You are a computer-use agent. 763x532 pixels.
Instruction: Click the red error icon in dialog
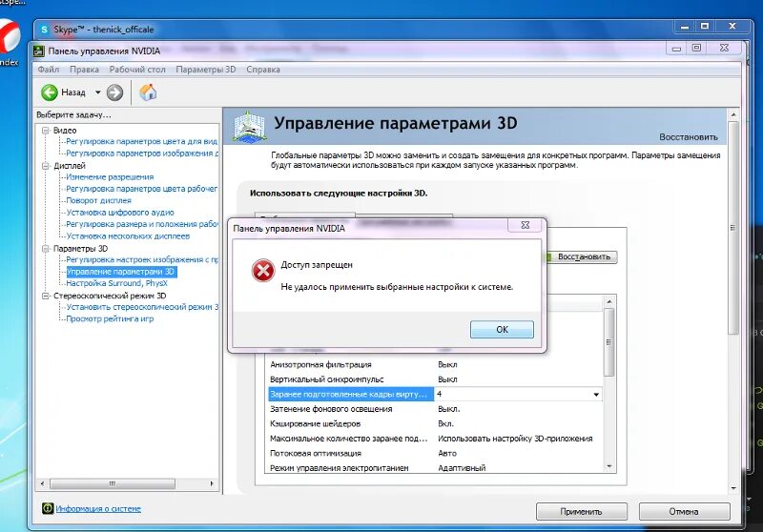click(x=263, y=271)
